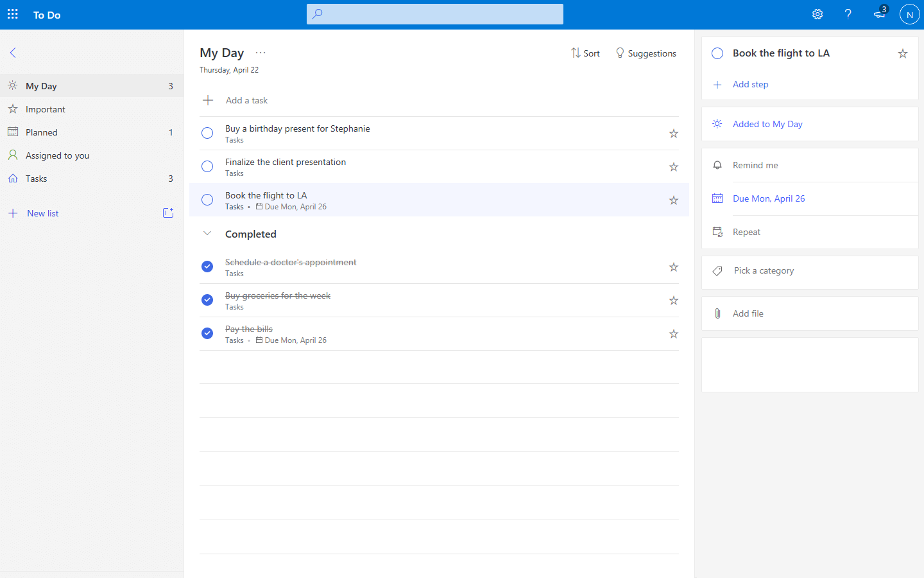Image resolution: width=924 pixels, height=578 pixels.
Task: Click the bell reminder icon
Action: (x=717, y=165)
